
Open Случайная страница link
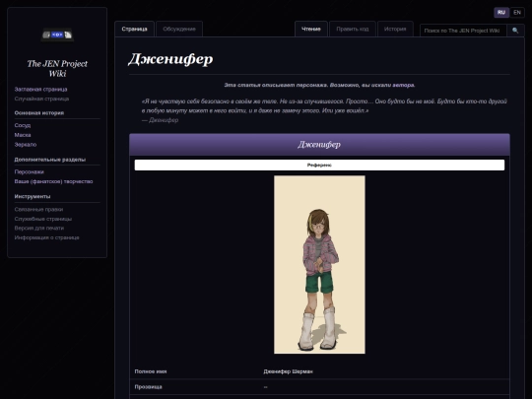click(x=41, y=99)
